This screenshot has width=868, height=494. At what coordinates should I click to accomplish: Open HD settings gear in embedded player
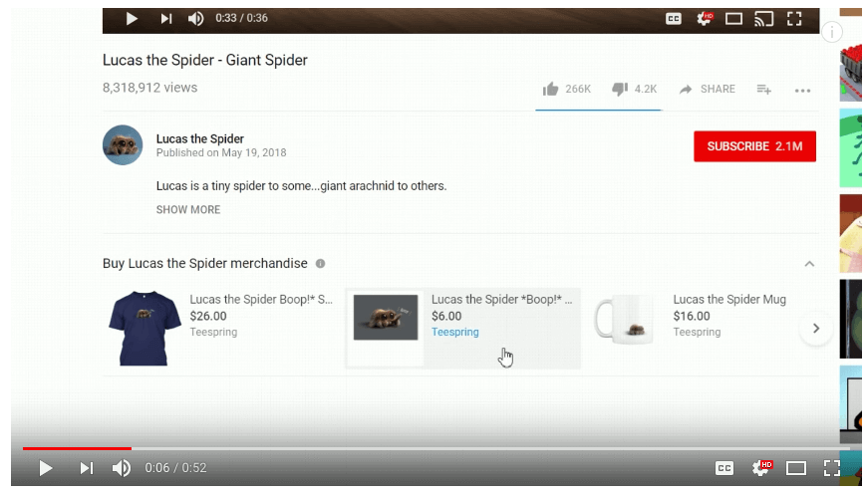tap(705, 19)
